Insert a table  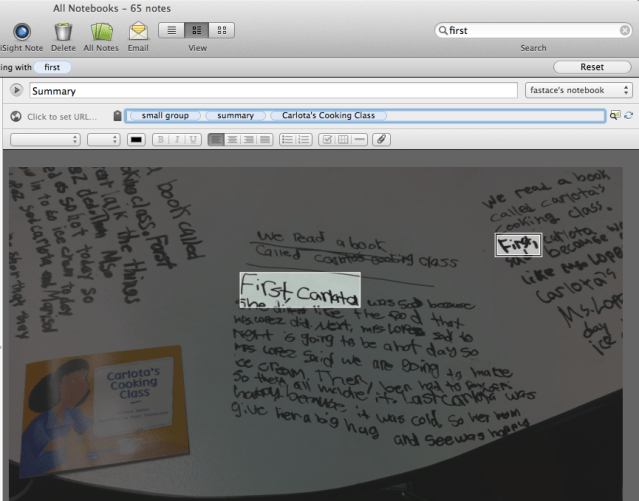pos(343,140)
